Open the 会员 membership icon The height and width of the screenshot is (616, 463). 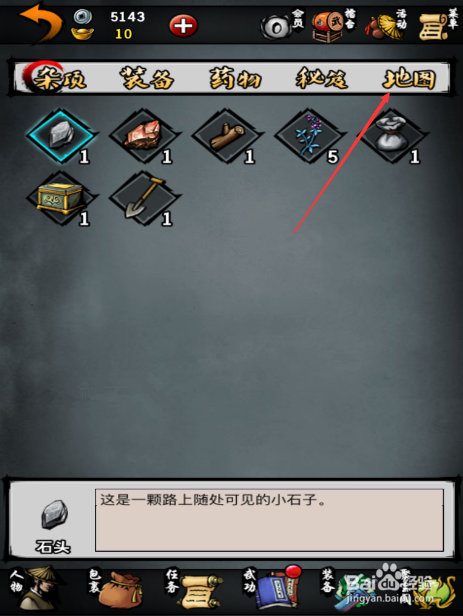tap(282, 24)
